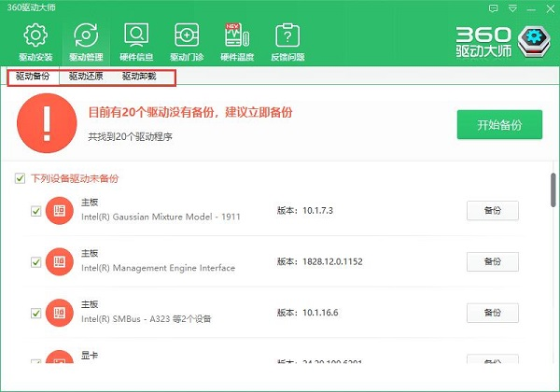The image size is (560, 392).
Task: Close the 360驱动大师 window
Action: click(x=551, y=8)
